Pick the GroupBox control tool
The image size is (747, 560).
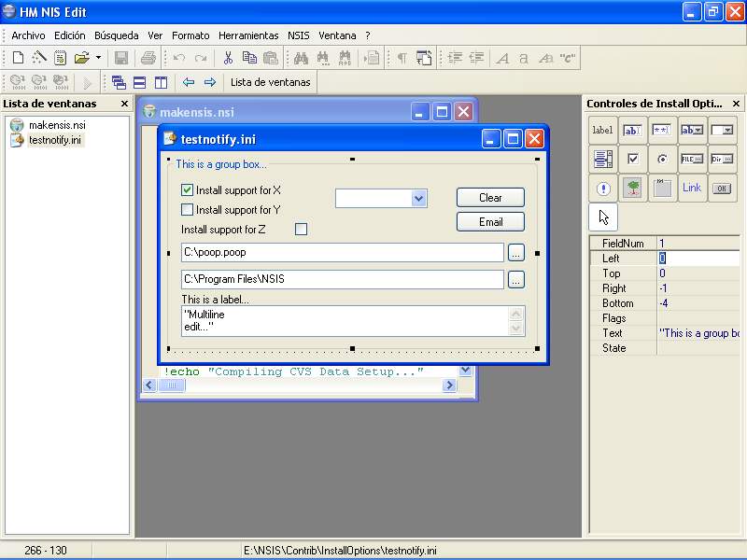tap(662, 189)
